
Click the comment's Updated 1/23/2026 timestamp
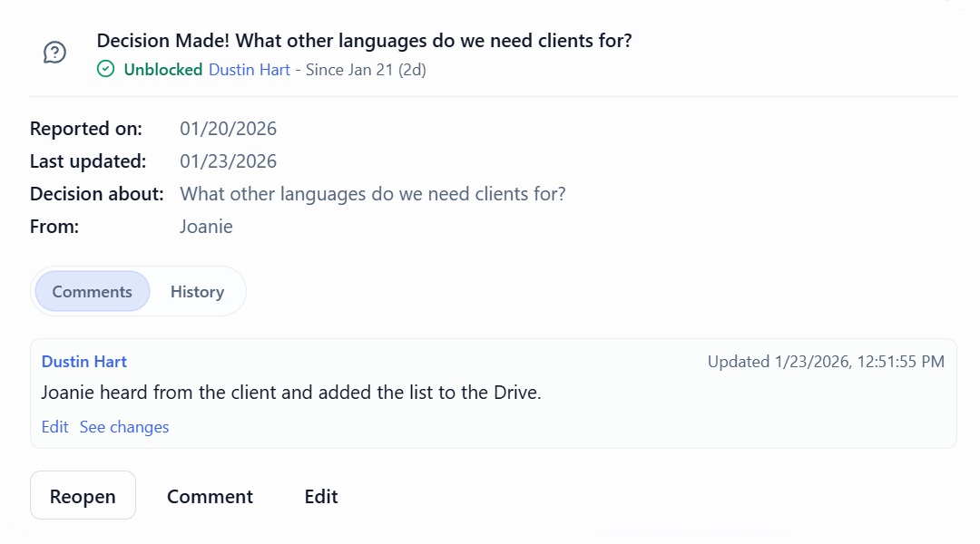click(826, 361)
